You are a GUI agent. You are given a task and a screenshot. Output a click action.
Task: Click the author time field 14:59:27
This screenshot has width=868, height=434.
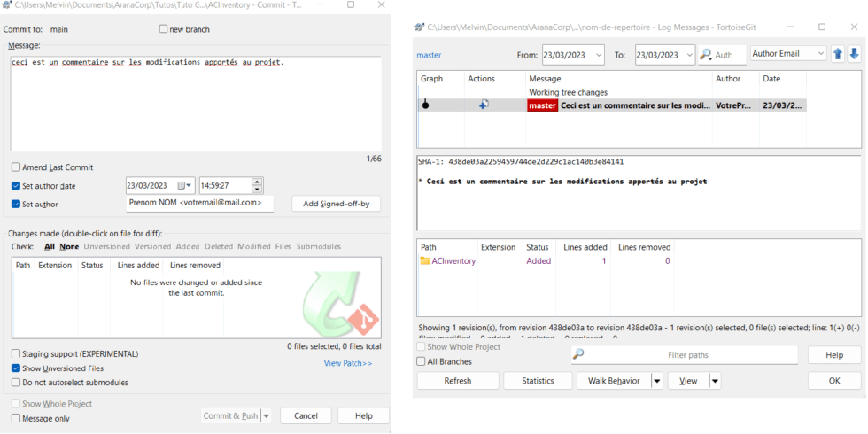coord(225,185)
